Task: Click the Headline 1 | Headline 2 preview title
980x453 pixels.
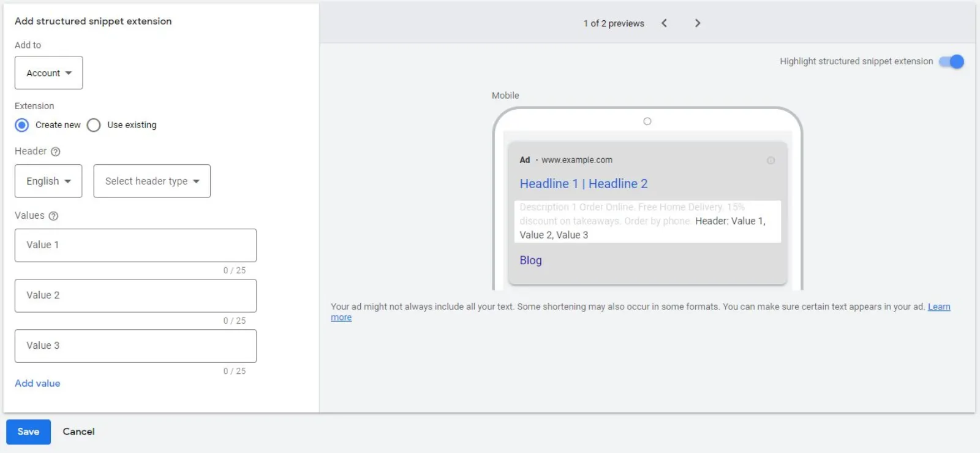Action: pyautogui.click(x=584, y=183)
